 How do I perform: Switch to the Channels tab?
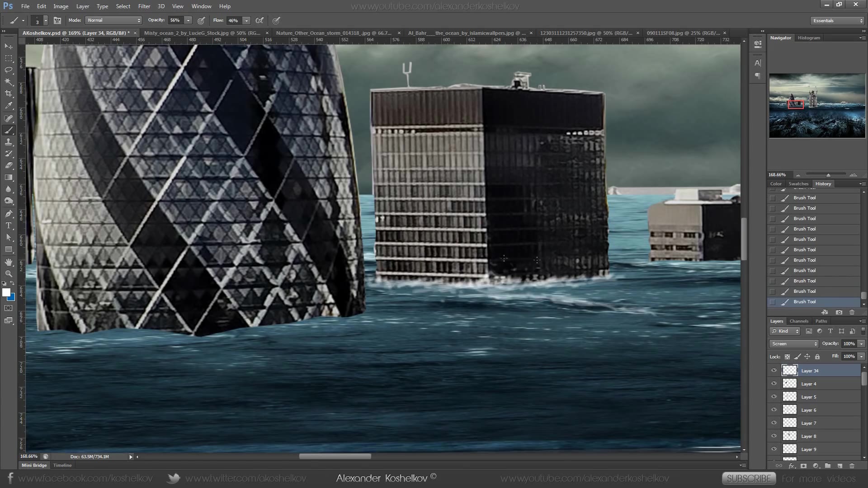point(799,321)
